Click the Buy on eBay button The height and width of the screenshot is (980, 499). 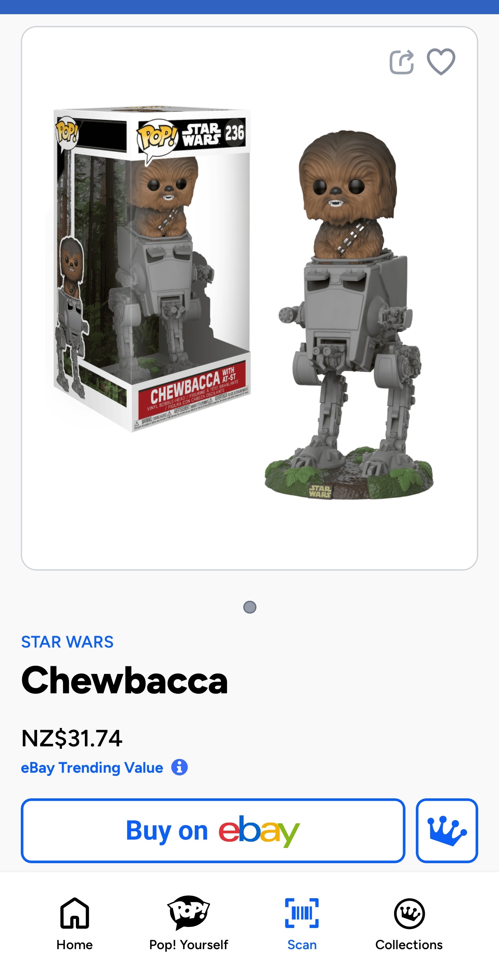pos(213,831)
